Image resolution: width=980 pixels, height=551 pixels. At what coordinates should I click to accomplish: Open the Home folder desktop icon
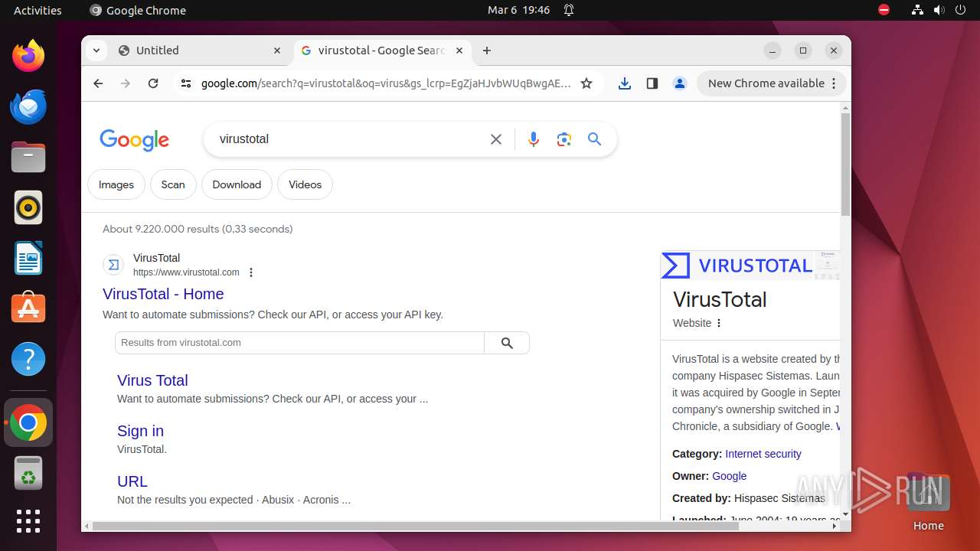tap(928, 502)
